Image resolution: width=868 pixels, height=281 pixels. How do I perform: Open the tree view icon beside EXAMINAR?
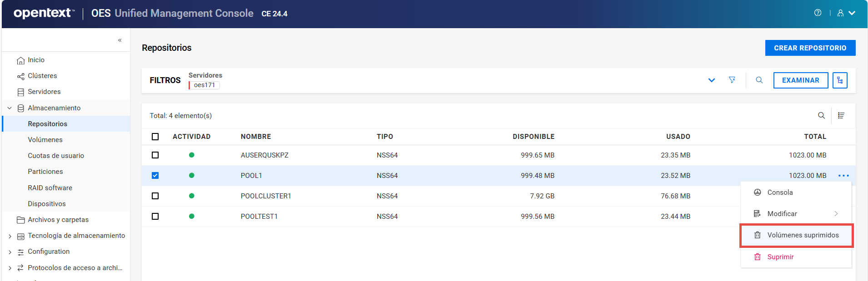coord(840,80)
